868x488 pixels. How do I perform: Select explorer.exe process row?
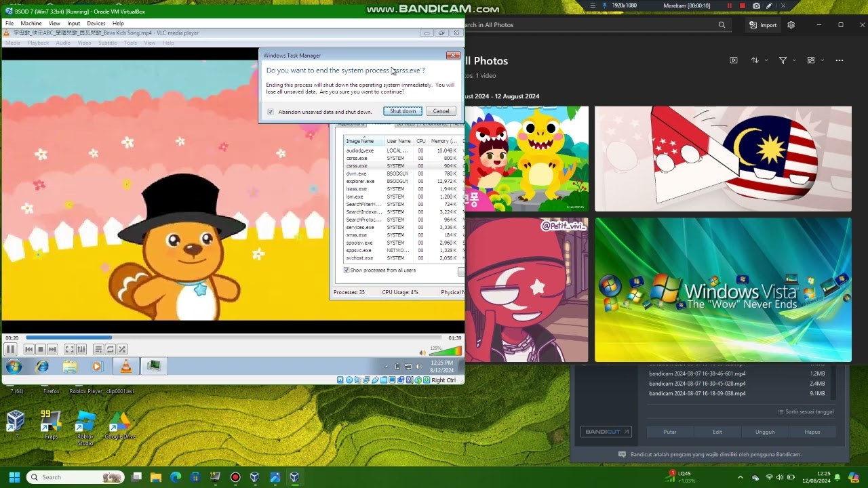(x=403, y=181)
